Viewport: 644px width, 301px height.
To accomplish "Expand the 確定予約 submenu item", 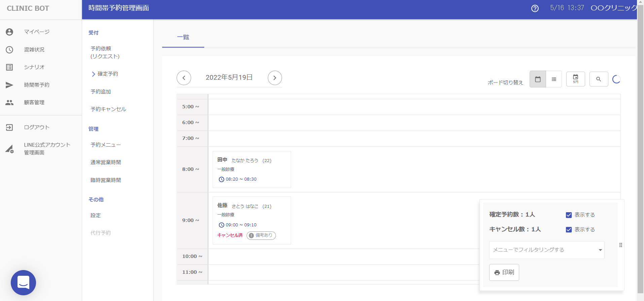I will click(107, 74).
